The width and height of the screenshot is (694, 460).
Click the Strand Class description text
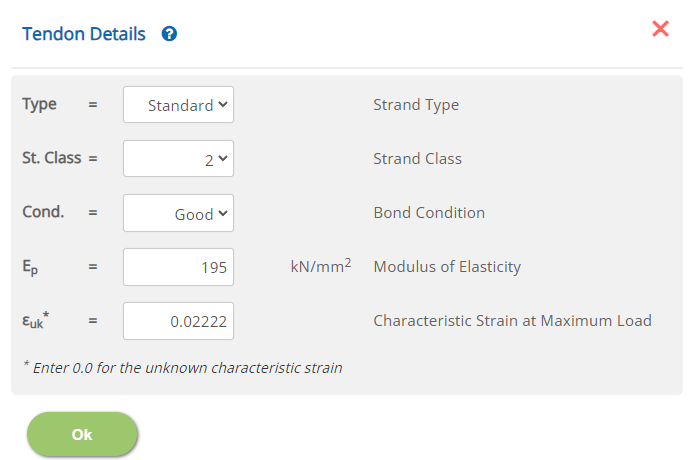pos(417,158)
